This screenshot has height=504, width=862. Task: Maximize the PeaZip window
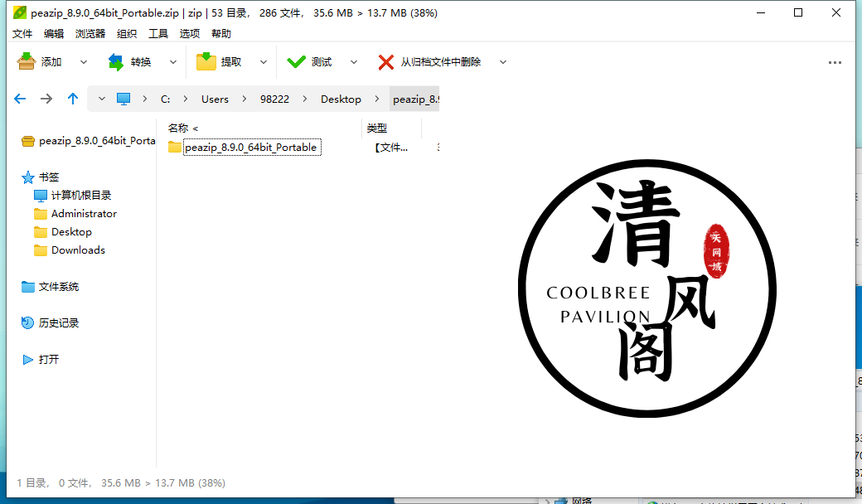click(x=798, y=12)
